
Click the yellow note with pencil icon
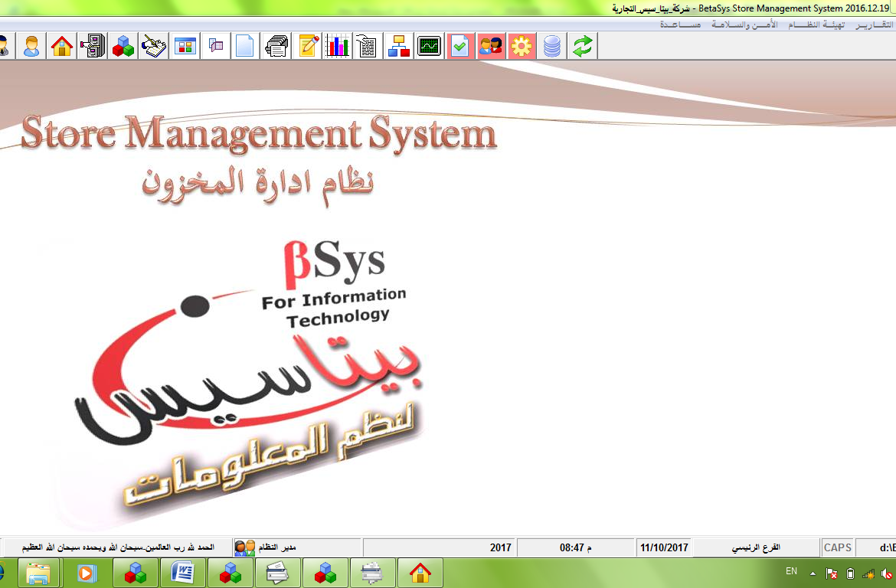308,46
